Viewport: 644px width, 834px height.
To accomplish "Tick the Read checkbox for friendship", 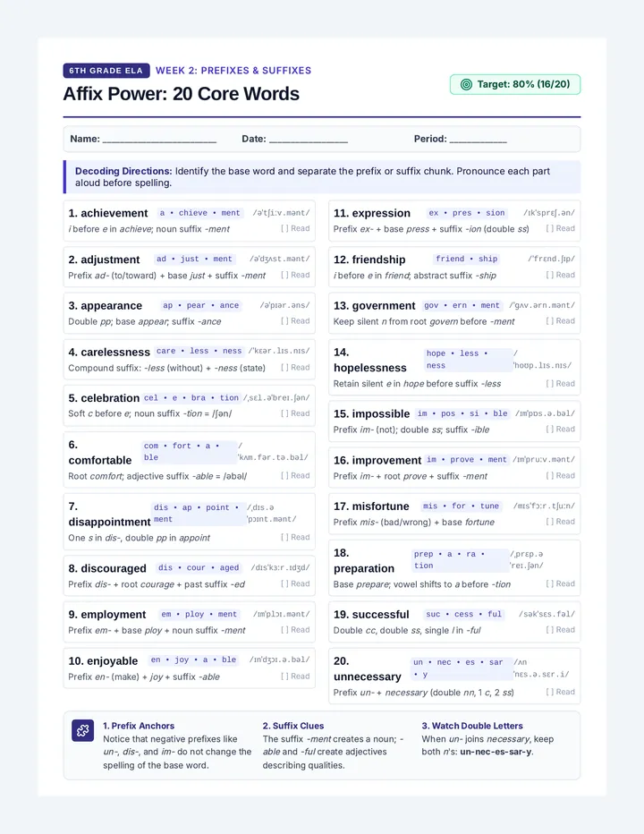I will click(561, 275).
